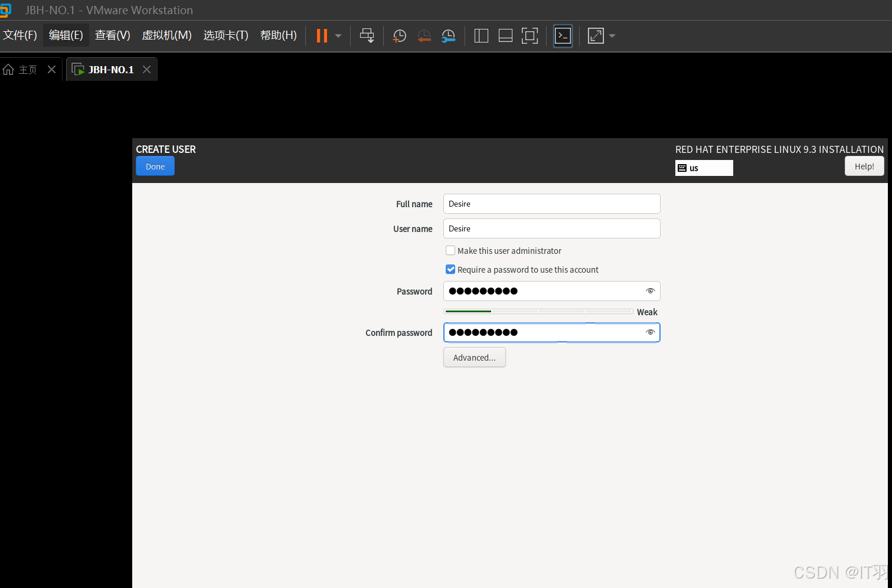This screenshot has width=892, height=588.
Task: Click the stretch guest display icon
Action: pos(596,36)
